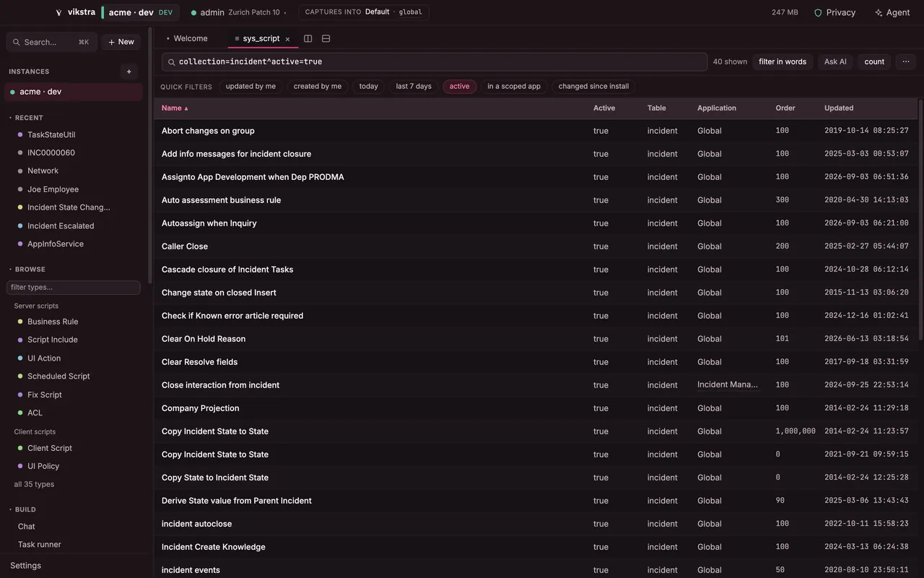Open the Privacy shield panel
This screenshot has height=578, width=924.
click(x=834, y=12)
